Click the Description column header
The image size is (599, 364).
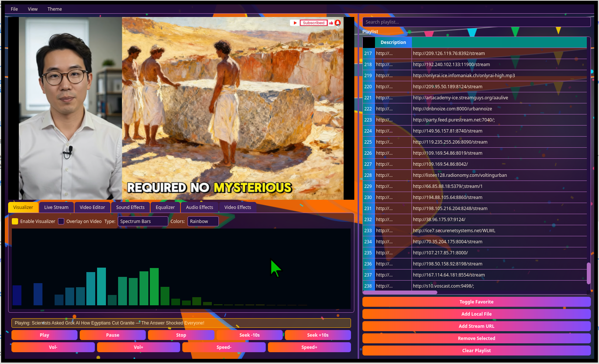tap(393, 42)
